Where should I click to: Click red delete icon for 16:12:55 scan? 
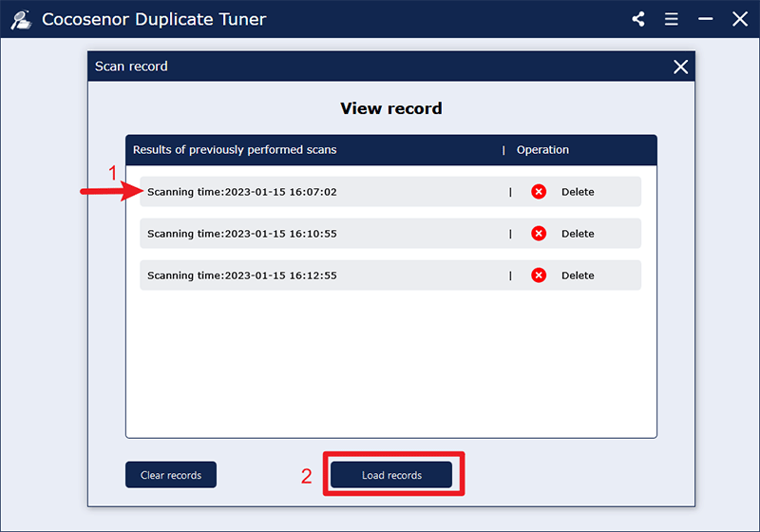pyautogui.click(x=539, y=275)
